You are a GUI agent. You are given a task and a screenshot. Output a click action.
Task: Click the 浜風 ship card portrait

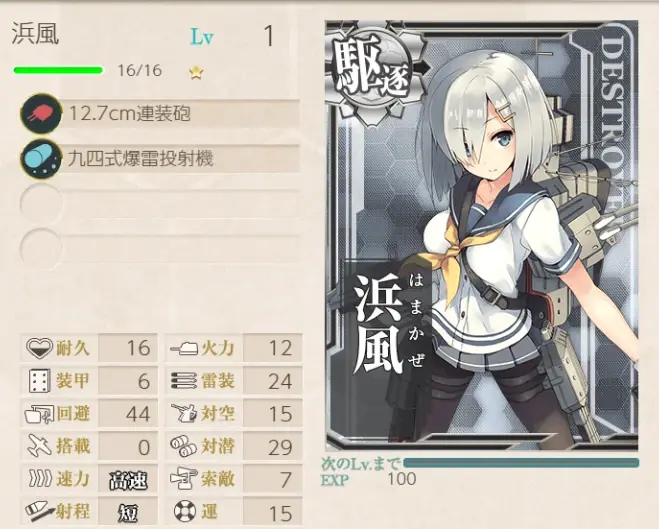(482, 235)
